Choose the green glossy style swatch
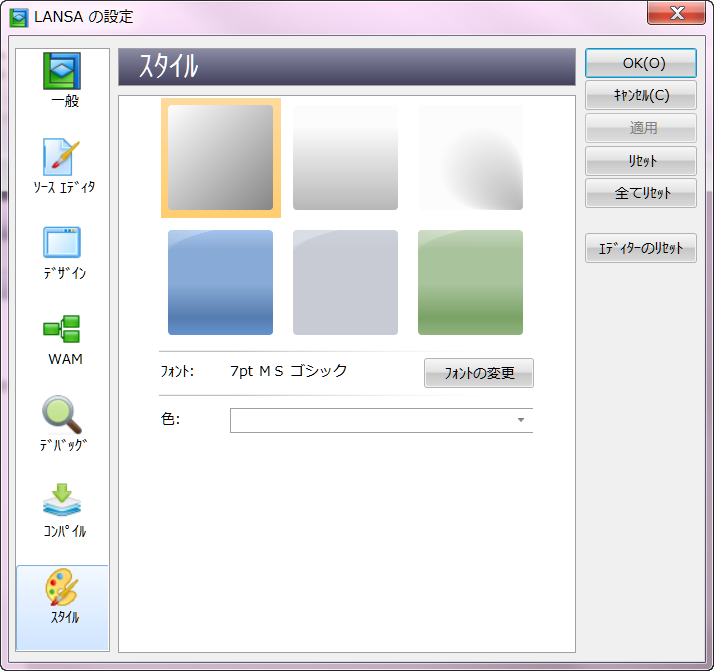 470,282
